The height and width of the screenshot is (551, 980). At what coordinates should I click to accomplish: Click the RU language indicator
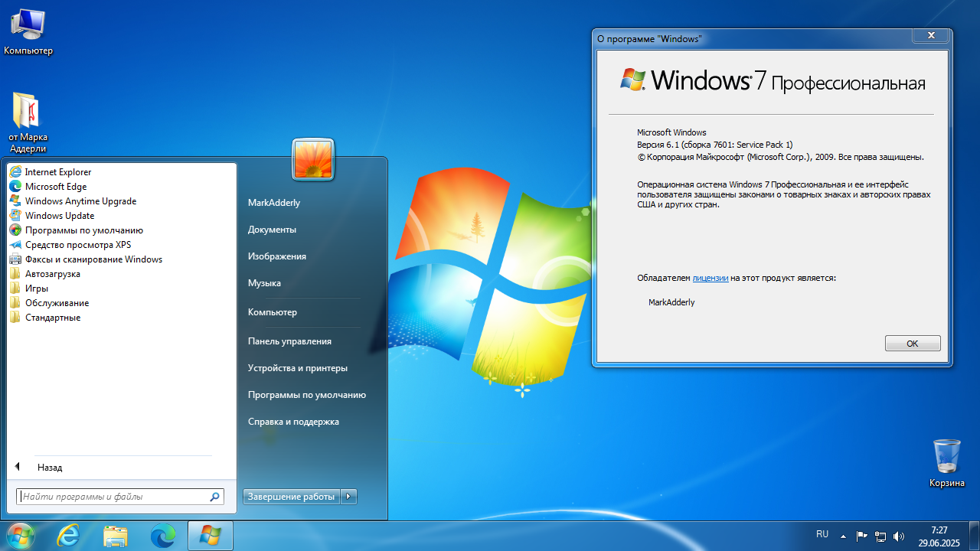(822, 534)
